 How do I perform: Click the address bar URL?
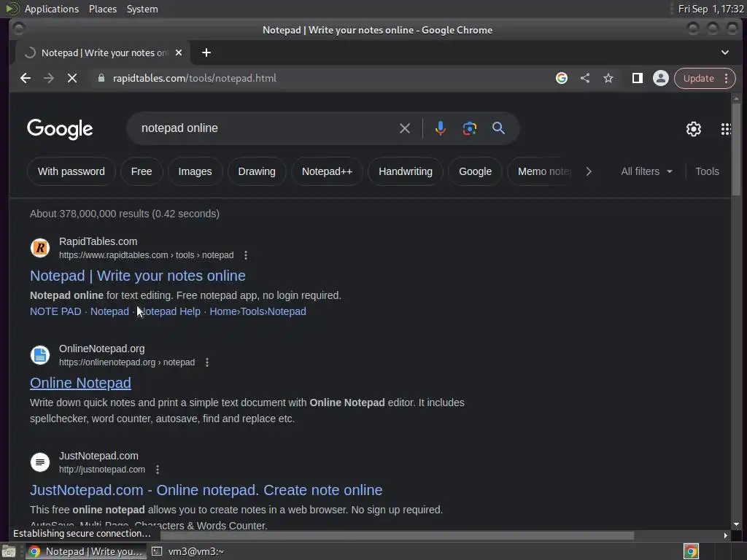pyautogui.click(x=194, y=78)
